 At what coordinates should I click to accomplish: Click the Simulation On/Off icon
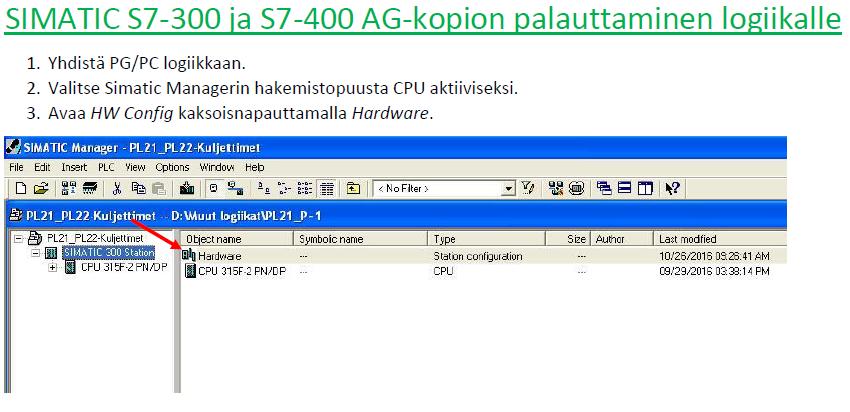(576, 188)
